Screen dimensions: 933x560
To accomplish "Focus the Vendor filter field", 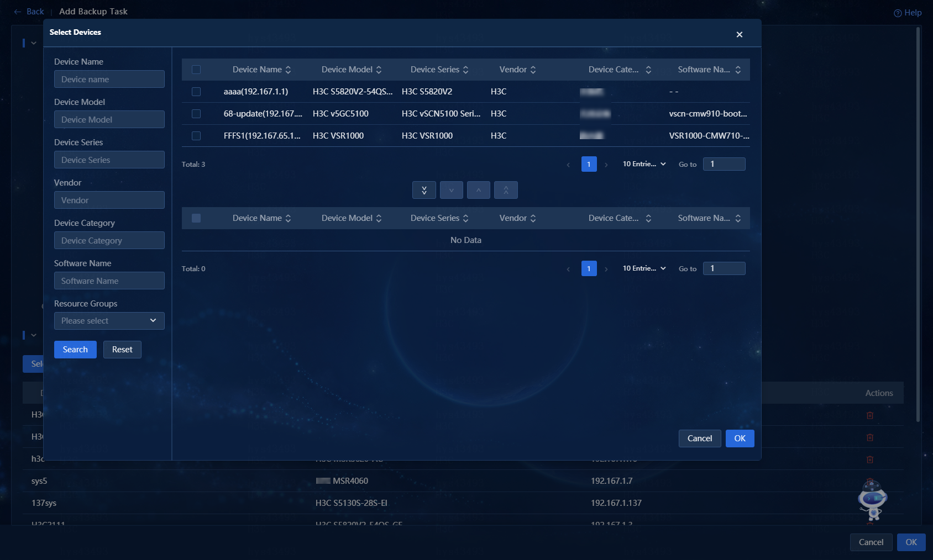I will point(109,200).
